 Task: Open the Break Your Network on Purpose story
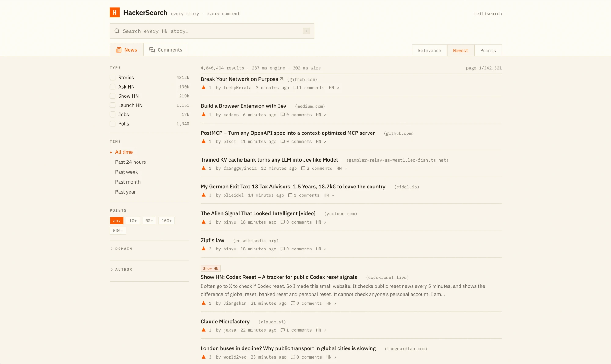239,79
